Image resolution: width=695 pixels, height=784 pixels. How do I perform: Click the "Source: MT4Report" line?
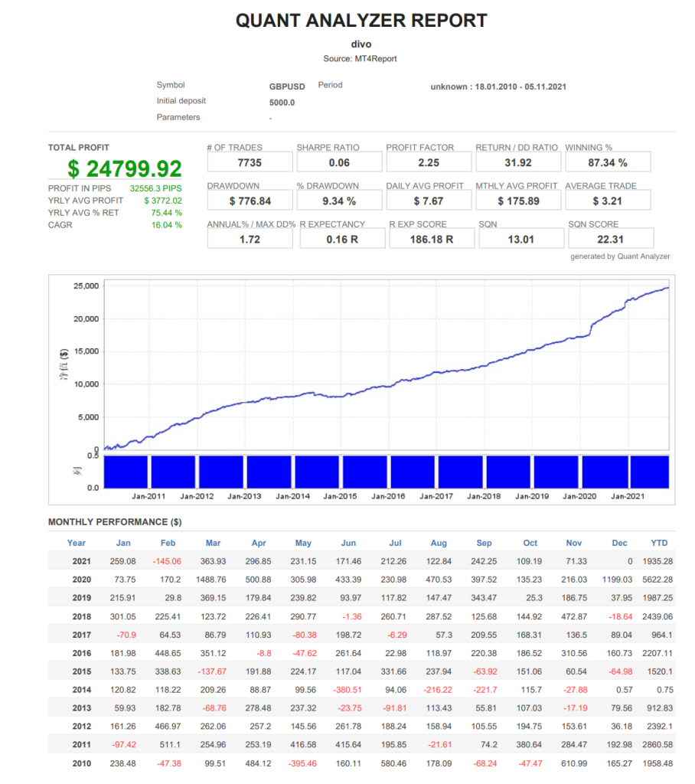(360, 58)
